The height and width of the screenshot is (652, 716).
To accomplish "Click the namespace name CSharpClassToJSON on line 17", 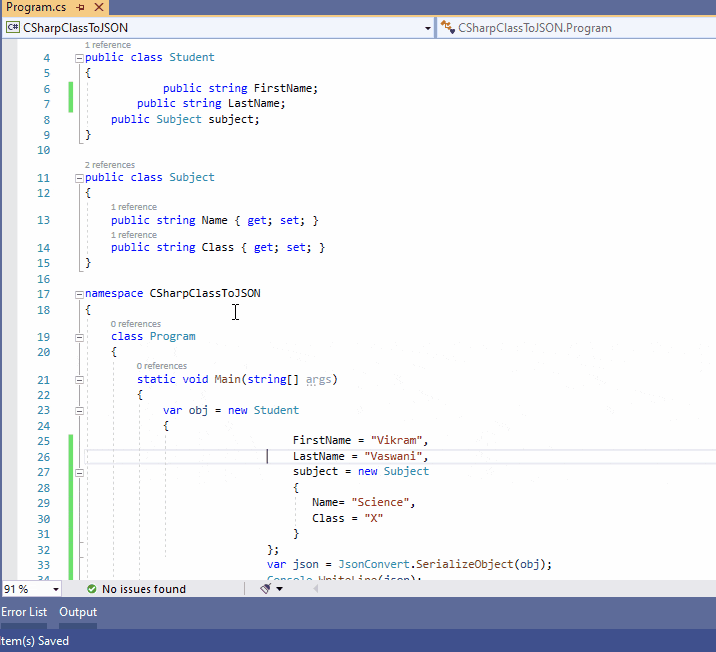I will (205, 293).
